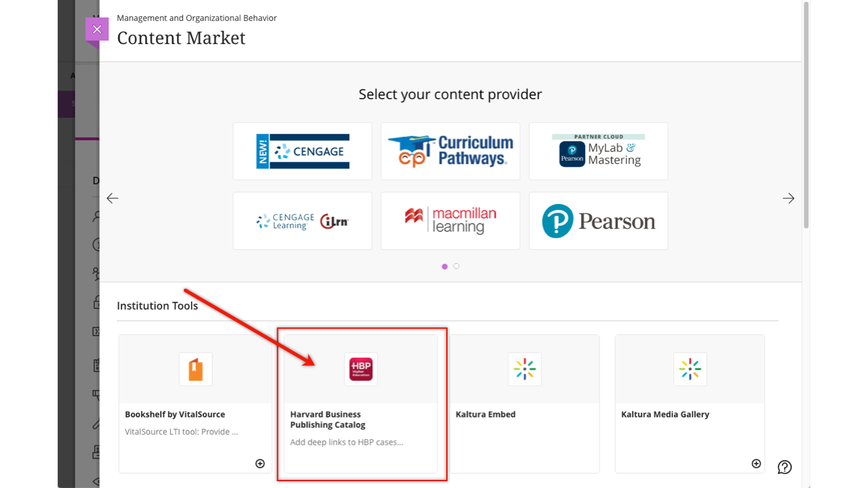Image resolution: width=868 pixels, height=488 pixels.
Task: Add Bookshelf by VitalSource with plus icon
Action: (x=260, y=464)
